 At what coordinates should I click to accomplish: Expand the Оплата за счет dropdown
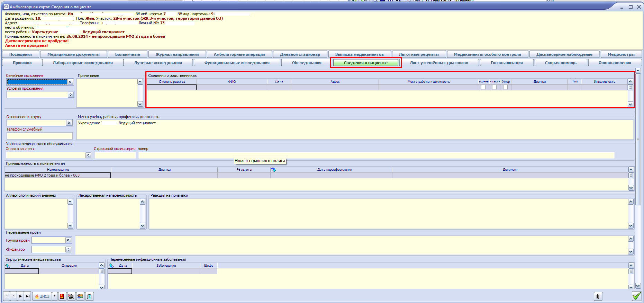(x=88, y=155)
